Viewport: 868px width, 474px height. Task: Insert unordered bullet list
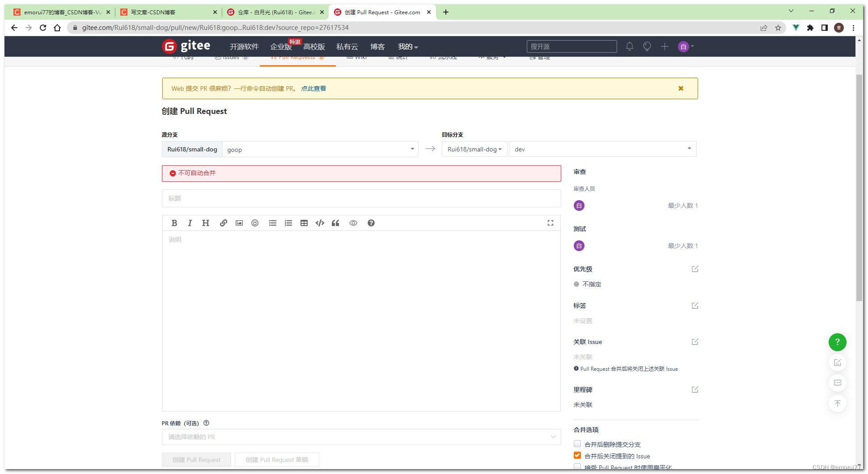tap(272, 223)
